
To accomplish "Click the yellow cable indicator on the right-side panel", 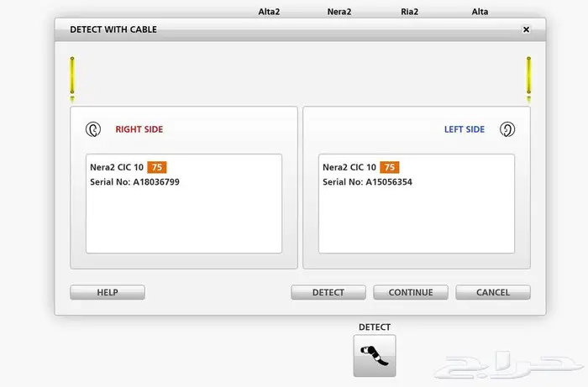I will point(72,77).
